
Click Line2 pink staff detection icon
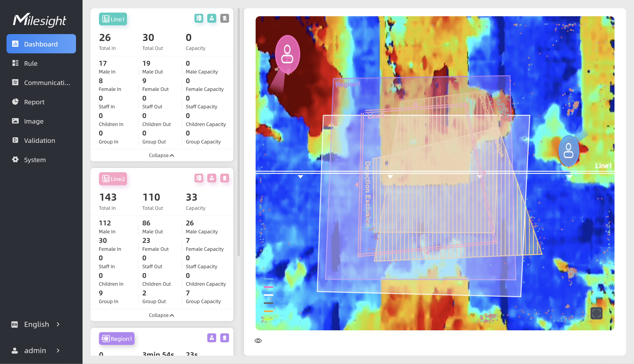coord(212,178)
